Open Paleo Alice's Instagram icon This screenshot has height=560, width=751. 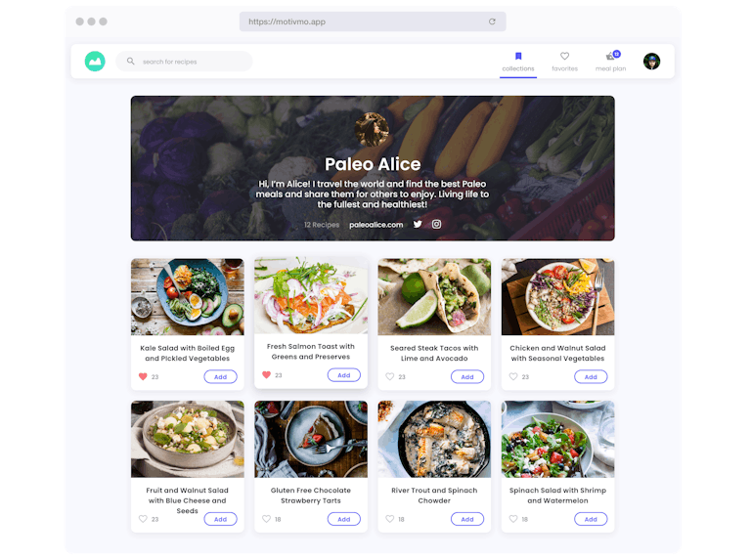point(436,224)
